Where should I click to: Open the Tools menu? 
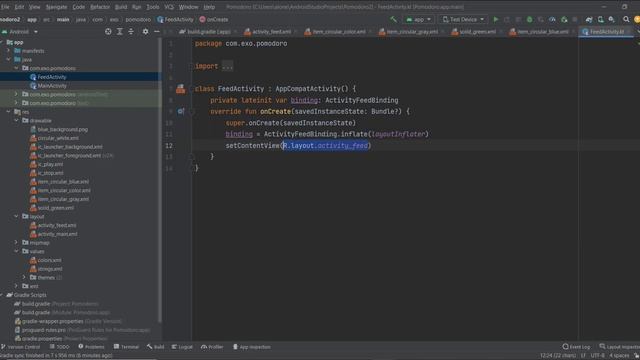pos(153,7)
